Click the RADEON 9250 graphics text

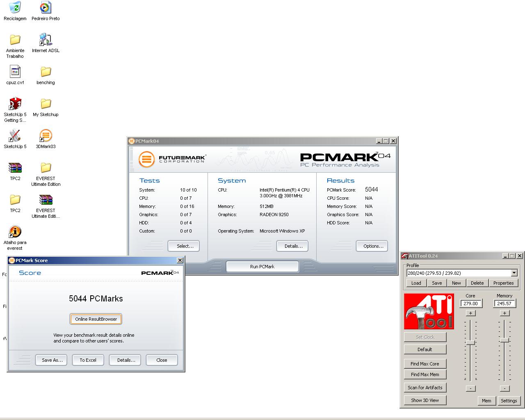(x=274, y=215)
